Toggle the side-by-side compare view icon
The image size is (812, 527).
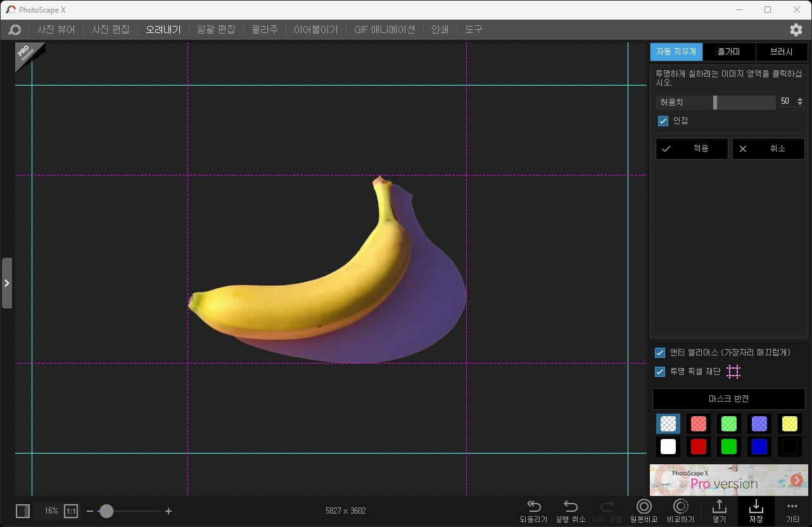[23, 511]
